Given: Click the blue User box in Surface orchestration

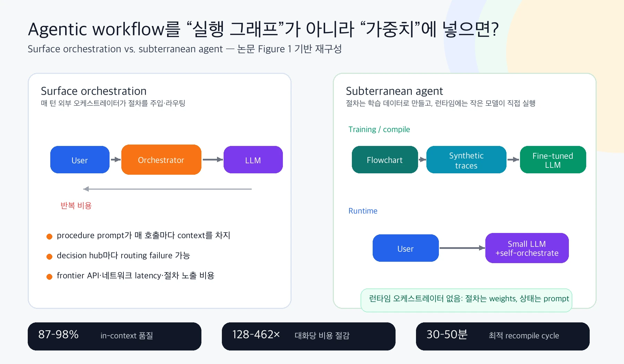Looking at the screenshot, I should coord(80,160).
